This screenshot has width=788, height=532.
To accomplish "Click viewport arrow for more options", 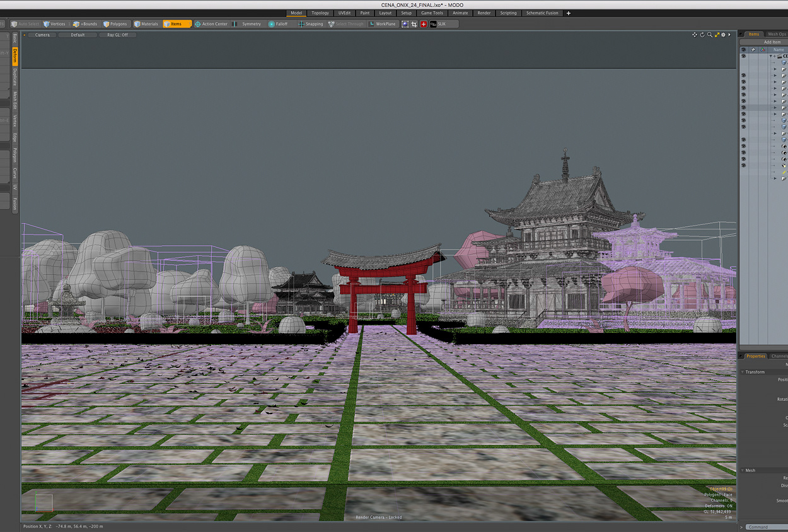I will pos(730,35).
